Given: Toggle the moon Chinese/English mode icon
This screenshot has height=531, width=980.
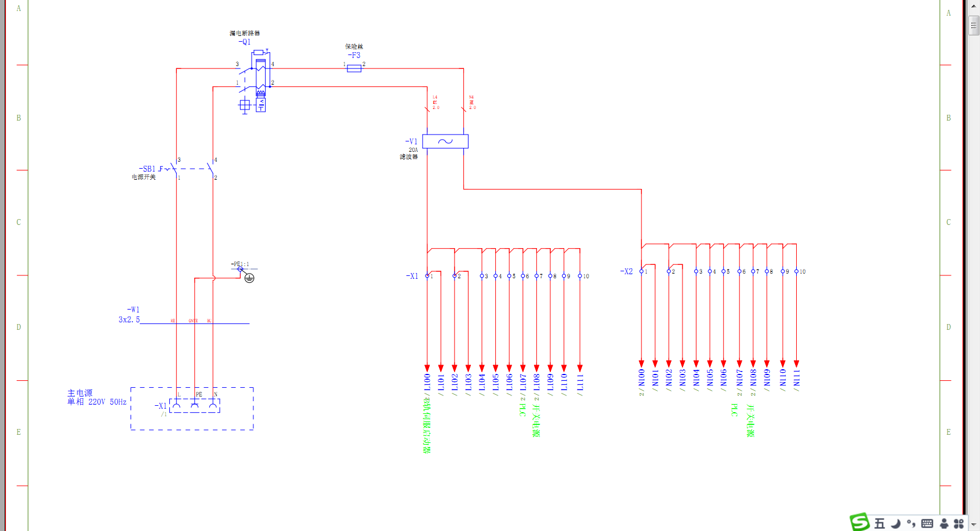Looking at the screenshot, I should point(896,523).
